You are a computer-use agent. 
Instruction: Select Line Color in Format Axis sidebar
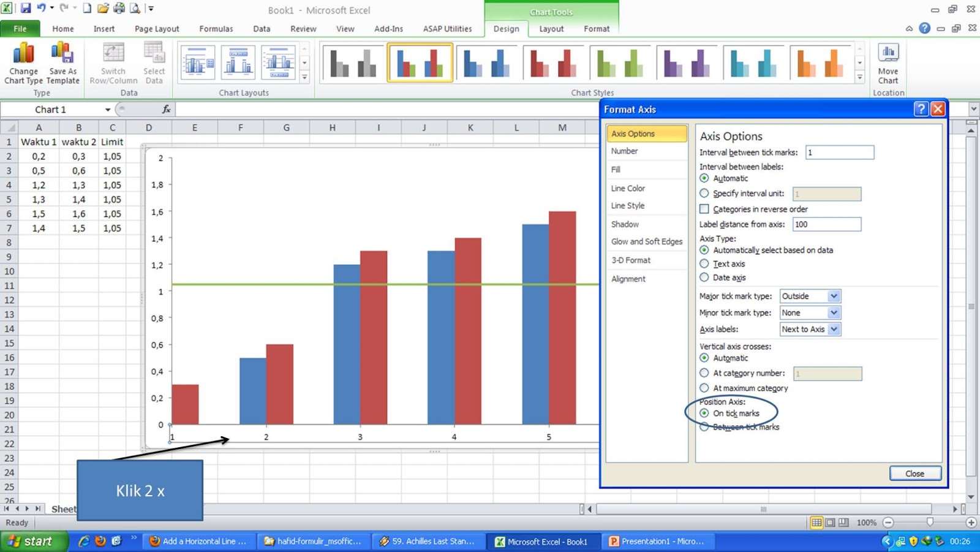point(628,188)
